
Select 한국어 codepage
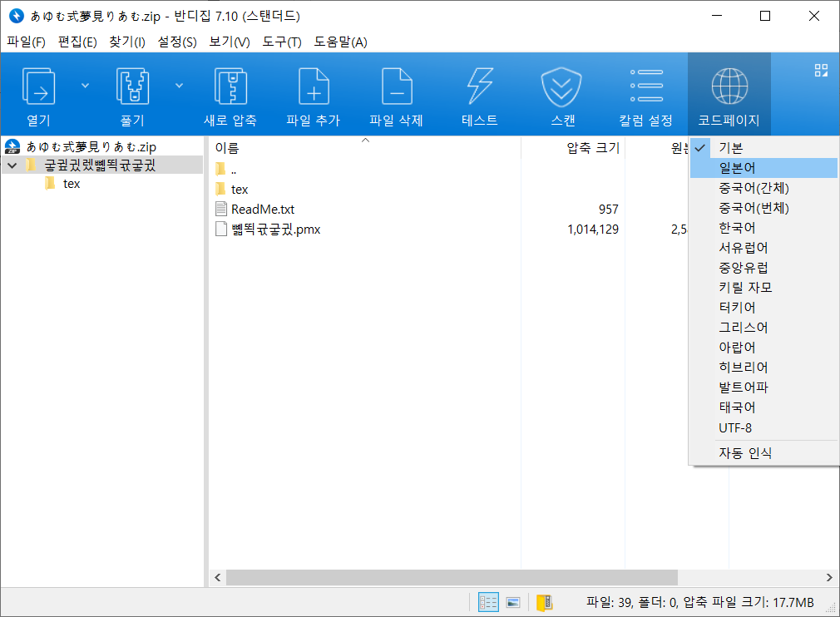[763, 228]
